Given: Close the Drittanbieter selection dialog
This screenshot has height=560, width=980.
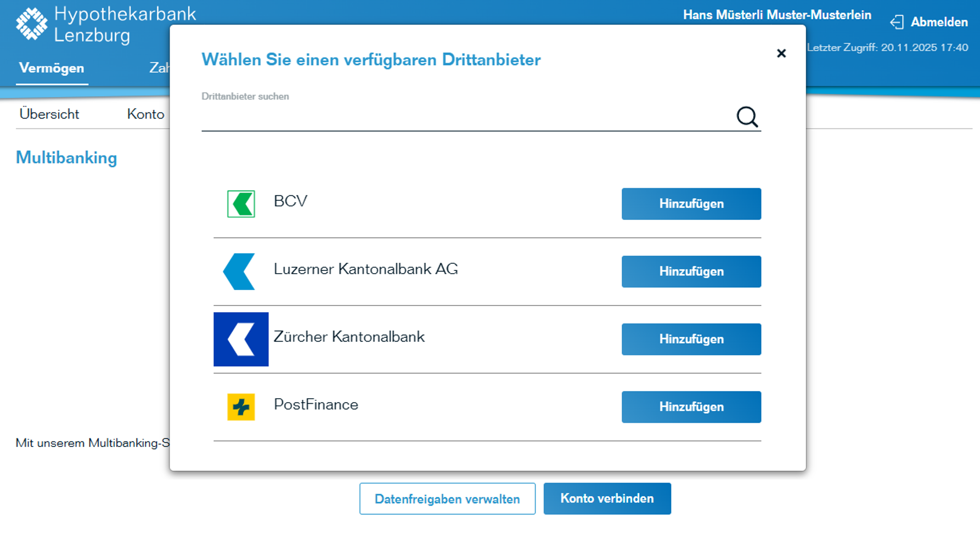Looking at the screenshot, I should pyautogui.click(x=781, y=53).
